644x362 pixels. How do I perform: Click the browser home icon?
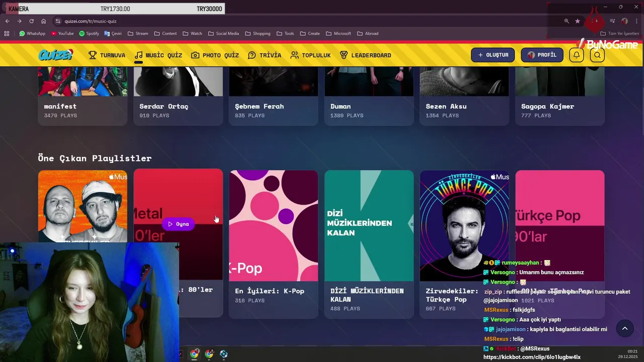coord(43,21)
